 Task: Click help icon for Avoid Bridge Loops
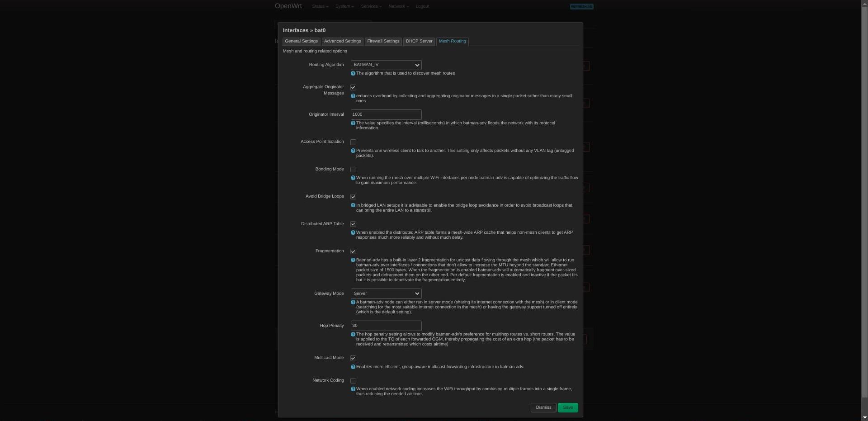pyautogui.click(x=353, y=205)
